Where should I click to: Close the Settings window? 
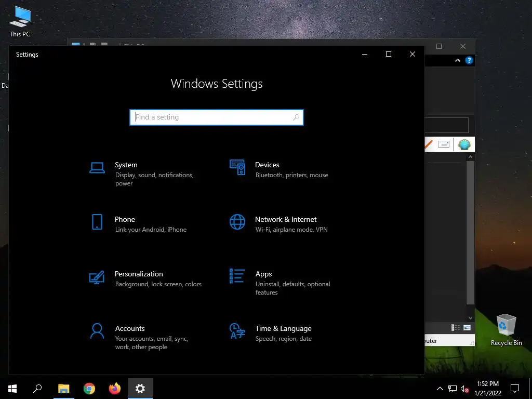[x=412, y=54]
